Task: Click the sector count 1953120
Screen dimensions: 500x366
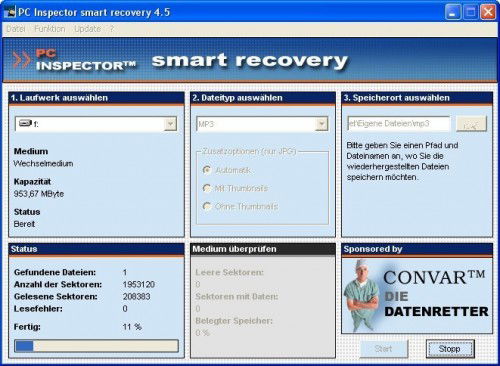Action: click(x=139, y=285)
